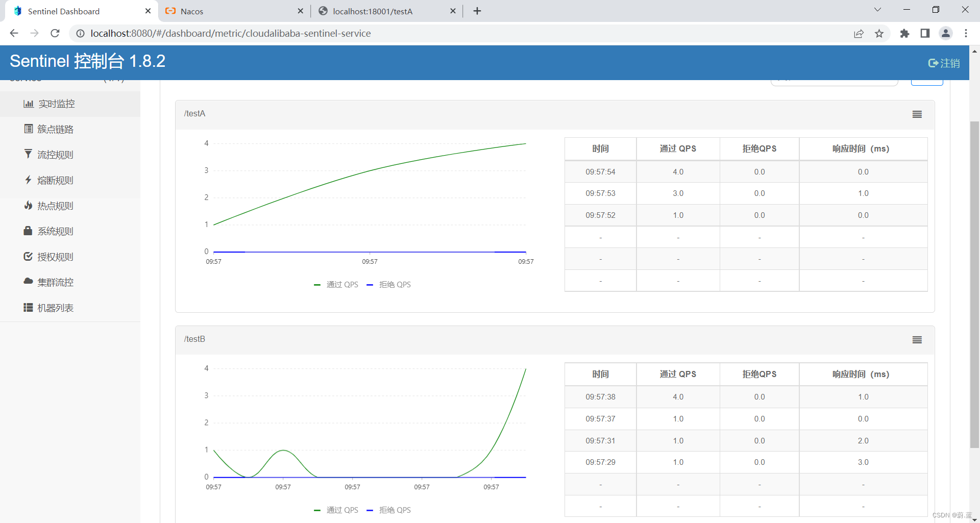
Task: Click the page vertical scrollbar thumb
Action: pyautogui.click(x=974, y=286)
